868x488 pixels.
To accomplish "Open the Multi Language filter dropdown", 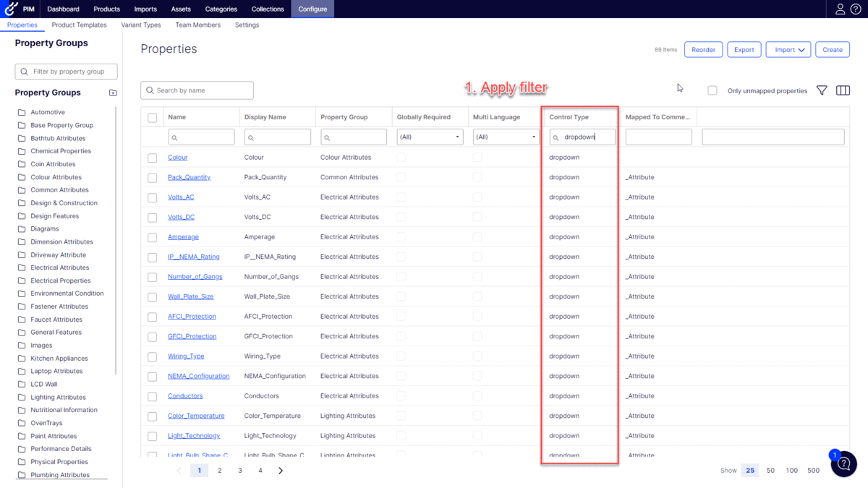I will click(x=506, y=137).
